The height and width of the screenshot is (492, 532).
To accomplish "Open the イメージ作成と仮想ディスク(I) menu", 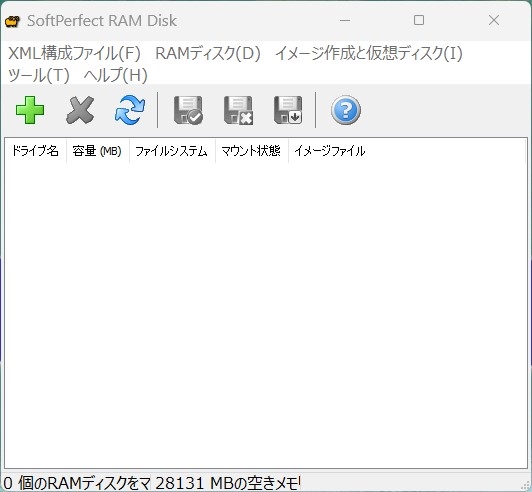I will 369,53.
